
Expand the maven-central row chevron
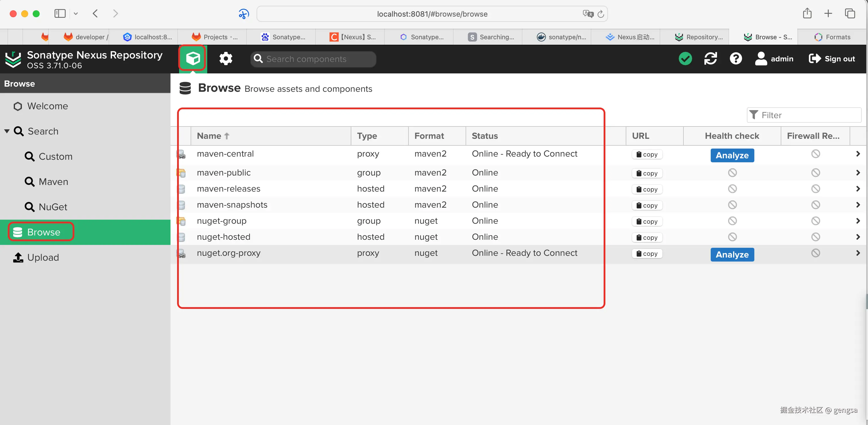pos(858,153)
